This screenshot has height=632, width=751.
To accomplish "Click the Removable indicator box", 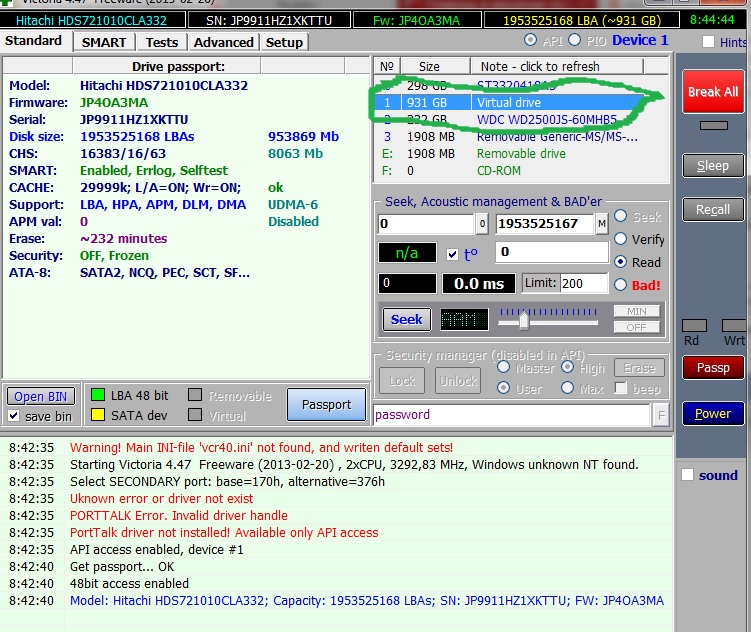I will coord(195,395).
